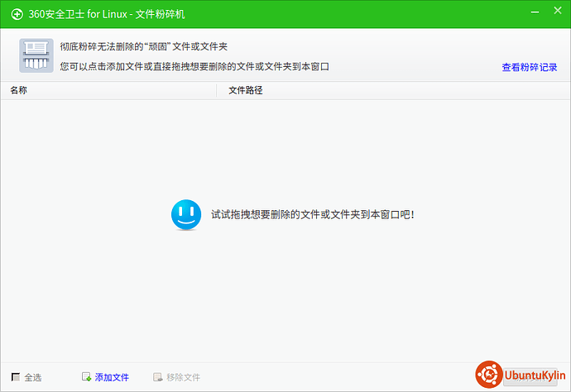This screenshot has width=571, height=392.
Task: Click the orange UbuntuKylin circle logo
Action: point(489,374)
